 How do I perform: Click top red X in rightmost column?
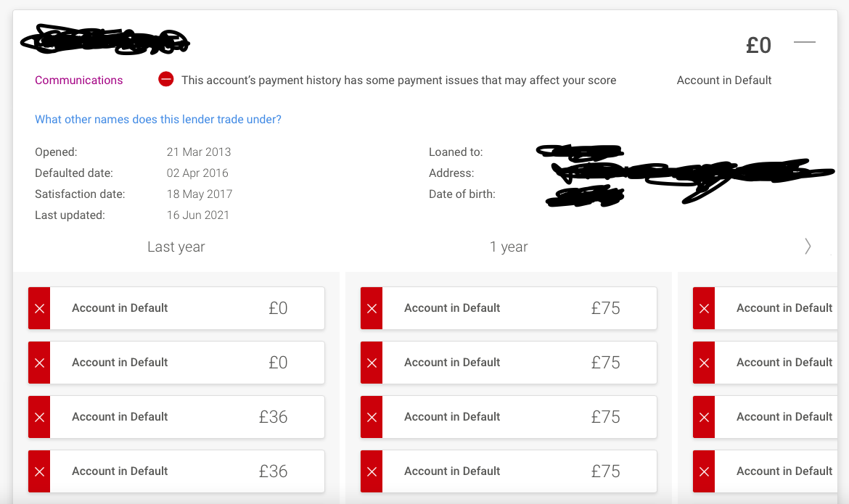point(704,308)
